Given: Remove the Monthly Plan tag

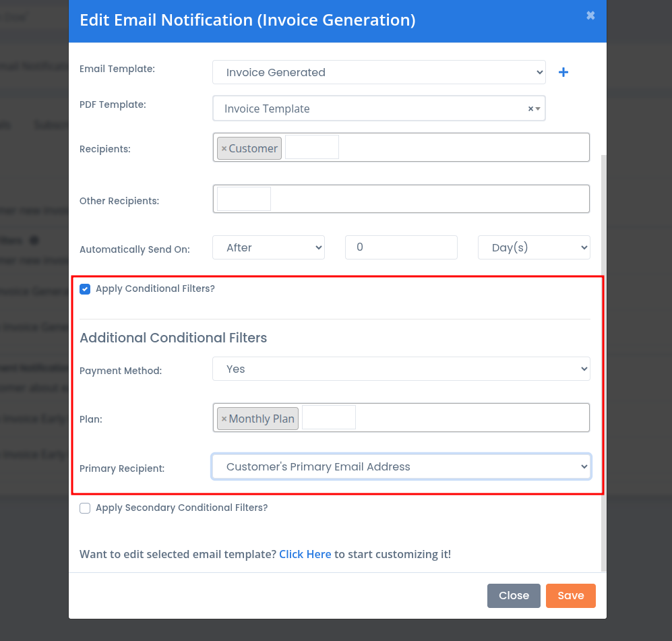Looking at the screenshot, I should click(x=224, y=419).
